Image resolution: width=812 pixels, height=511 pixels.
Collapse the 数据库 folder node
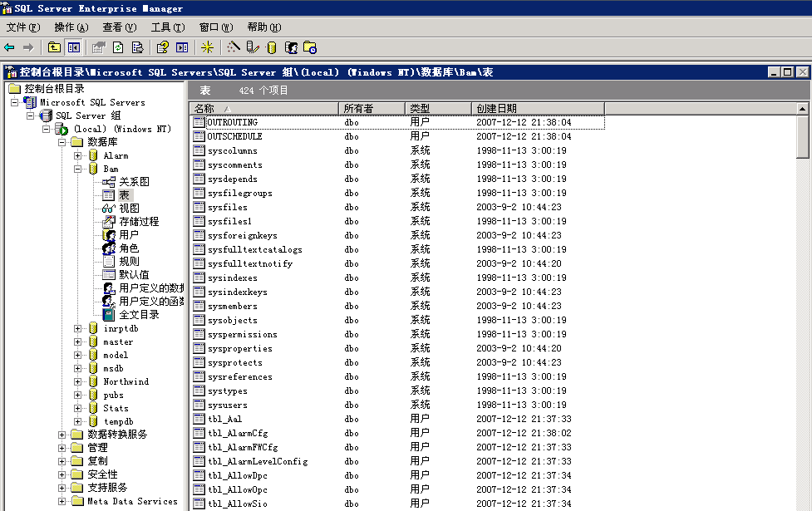pyautogui.click(x=62, y=142)
